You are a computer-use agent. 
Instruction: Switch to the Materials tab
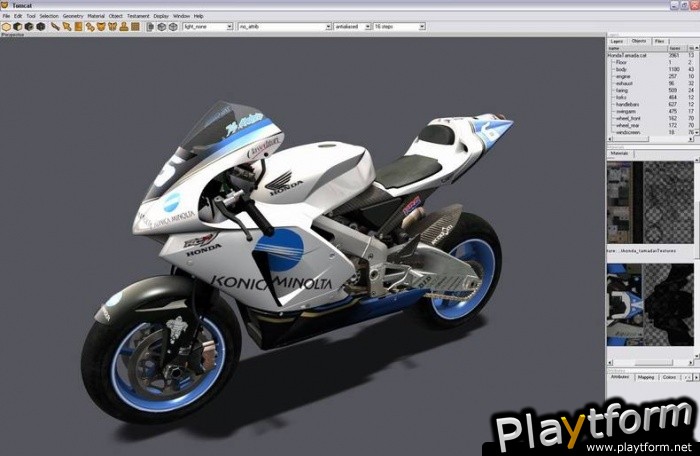(x=619, y=153)
